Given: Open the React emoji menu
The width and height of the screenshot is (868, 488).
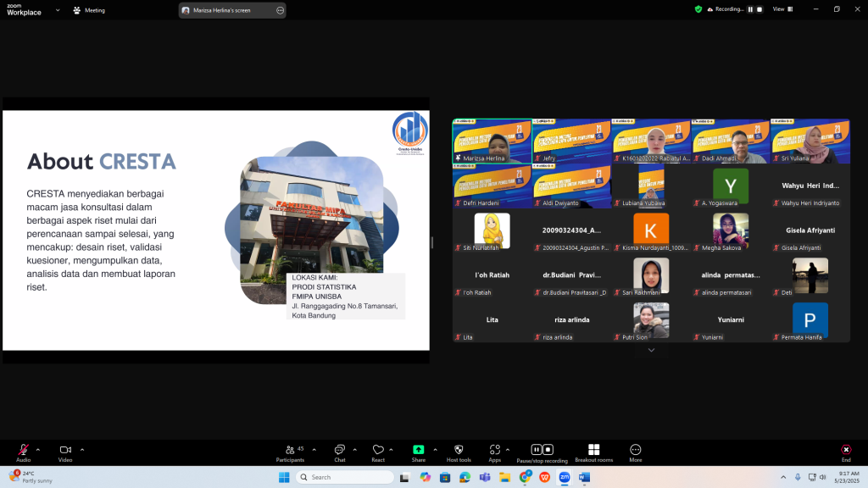Looking at the screenshot, I should pyautogui.click(x=378, y=452).
